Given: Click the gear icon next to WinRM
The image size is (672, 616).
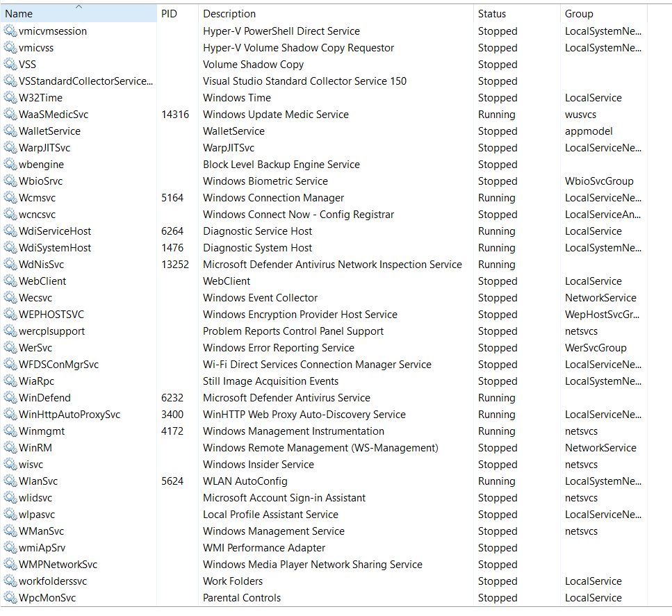Looking at the screenshot, I should pyautogui.click(x=10, y=448).
